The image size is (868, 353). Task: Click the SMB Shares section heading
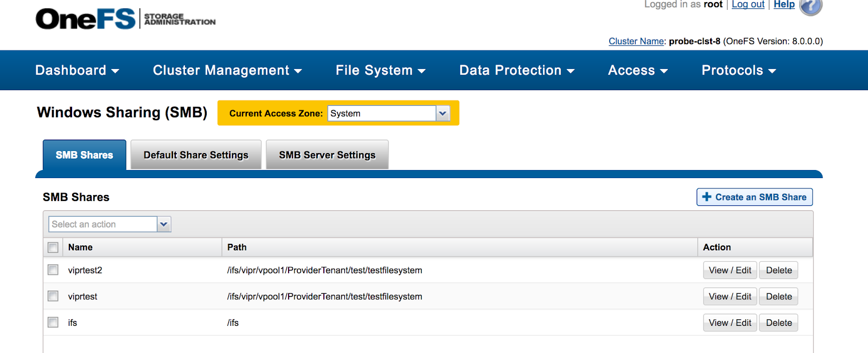coord(76,197)
